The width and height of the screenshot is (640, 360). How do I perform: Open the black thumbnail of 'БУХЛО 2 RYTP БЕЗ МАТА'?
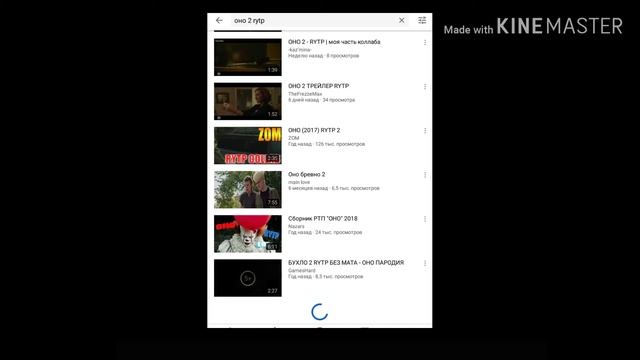[248, 278]
